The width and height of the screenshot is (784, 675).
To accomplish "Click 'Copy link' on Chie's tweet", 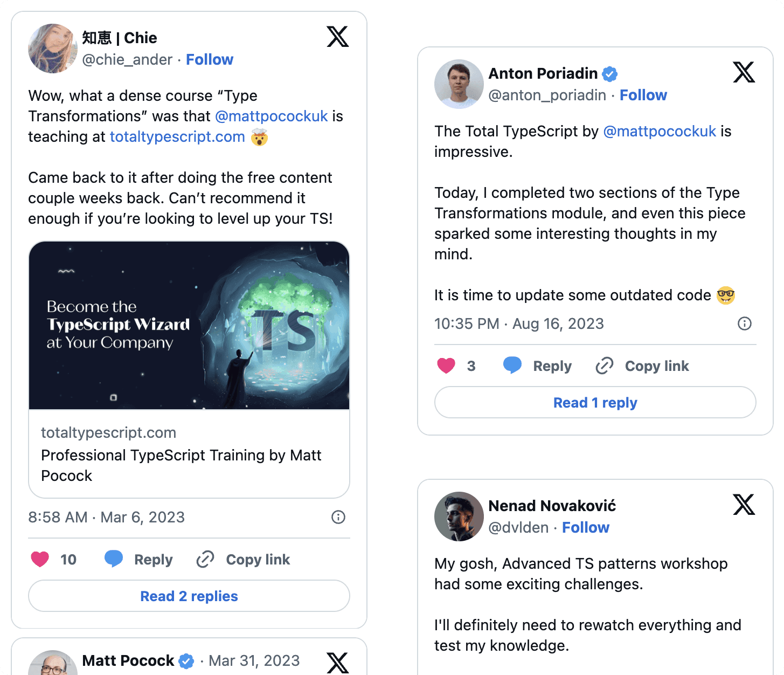I will click(258, 560).
